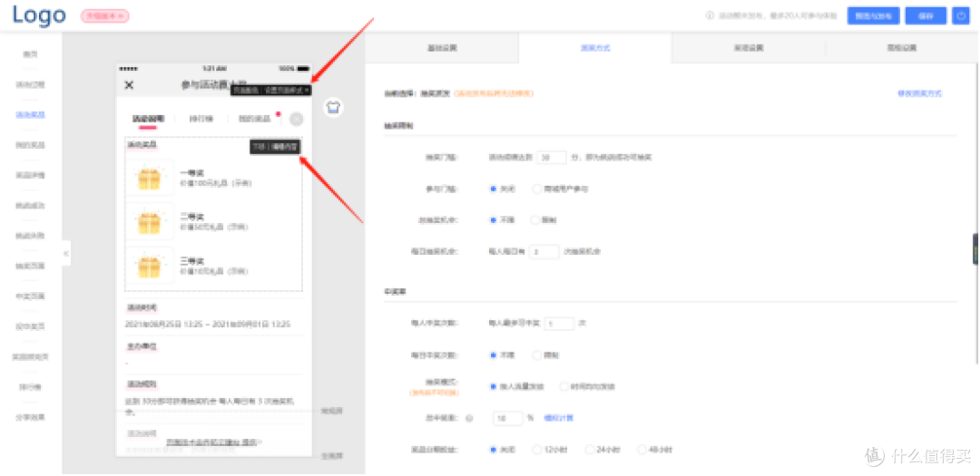This screenshot has height=476, width=980.
Task: Switch to 奖项设置 tab
Action: (748, 47)
